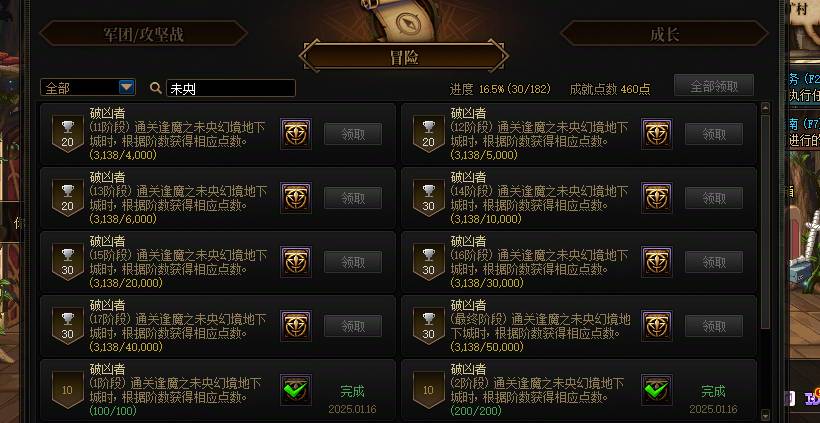
Task: Select the 冒险 tab
Action: pos(404,56)
